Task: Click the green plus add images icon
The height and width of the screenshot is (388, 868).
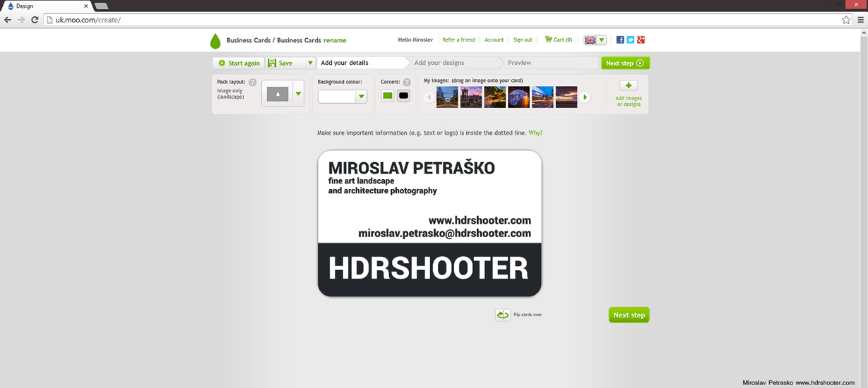Action: tap(629, 86)
